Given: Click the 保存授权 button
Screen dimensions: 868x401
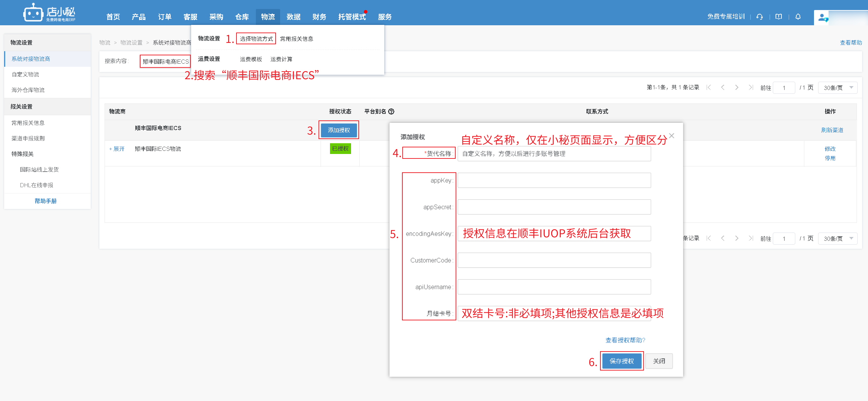Looking at the screenshot, I should (621, 361).
